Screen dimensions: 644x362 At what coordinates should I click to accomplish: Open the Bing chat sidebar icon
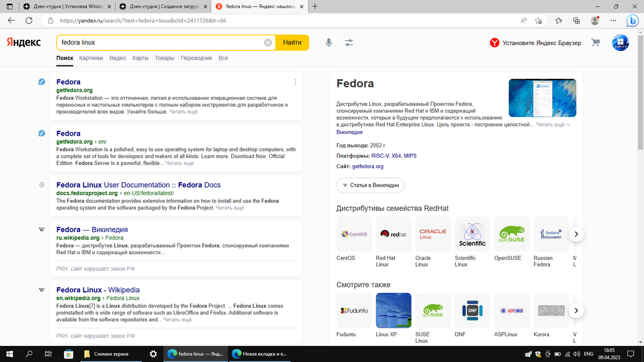tap(633, 21)
